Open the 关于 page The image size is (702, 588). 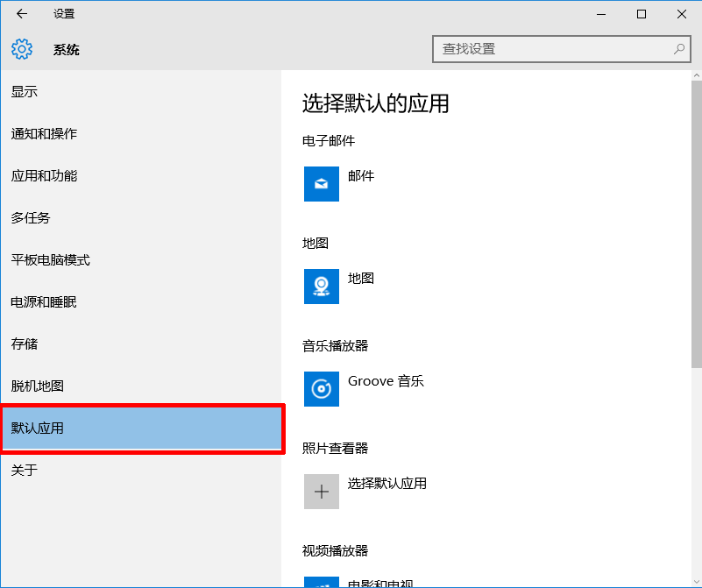pos(24,471)
